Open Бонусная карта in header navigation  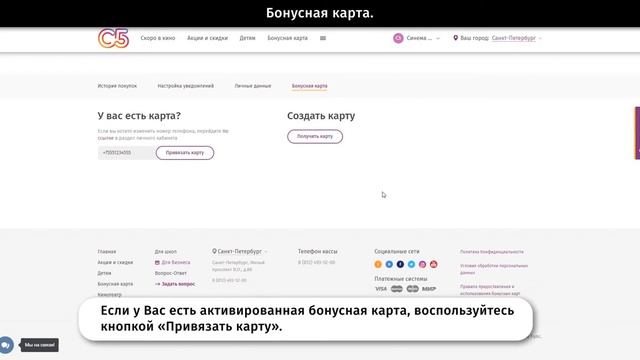coord(287,38)
